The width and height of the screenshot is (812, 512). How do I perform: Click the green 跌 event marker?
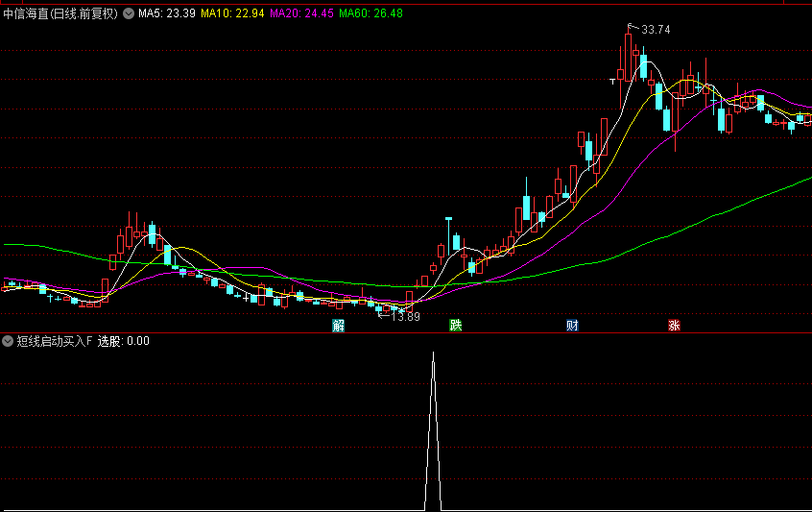[x=456, y=326]
